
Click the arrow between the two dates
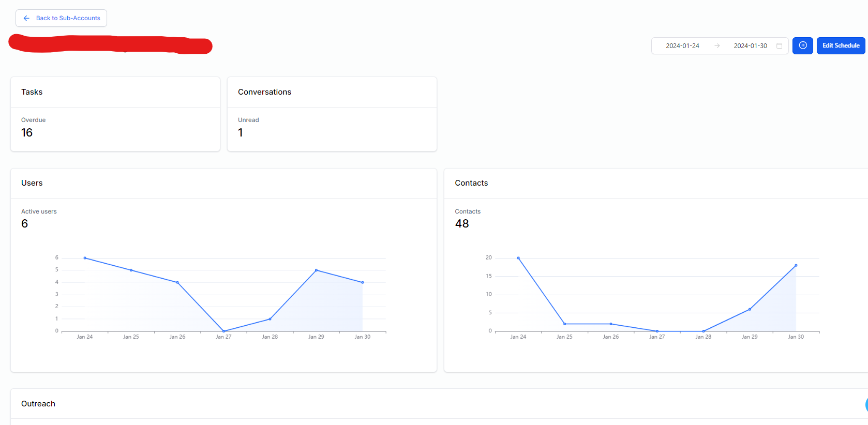tap(717, 45)
